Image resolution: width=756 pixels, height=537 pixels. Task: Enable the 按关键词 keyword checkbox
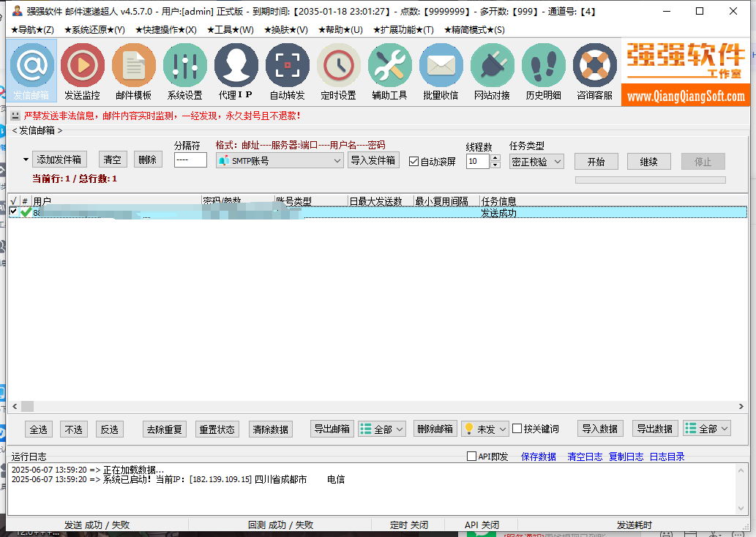[517, 429]
